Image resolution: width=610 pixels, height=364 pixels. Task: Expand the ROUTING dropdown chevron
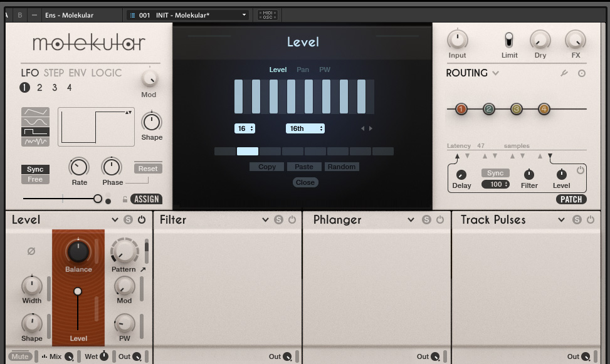click(496, 73)
